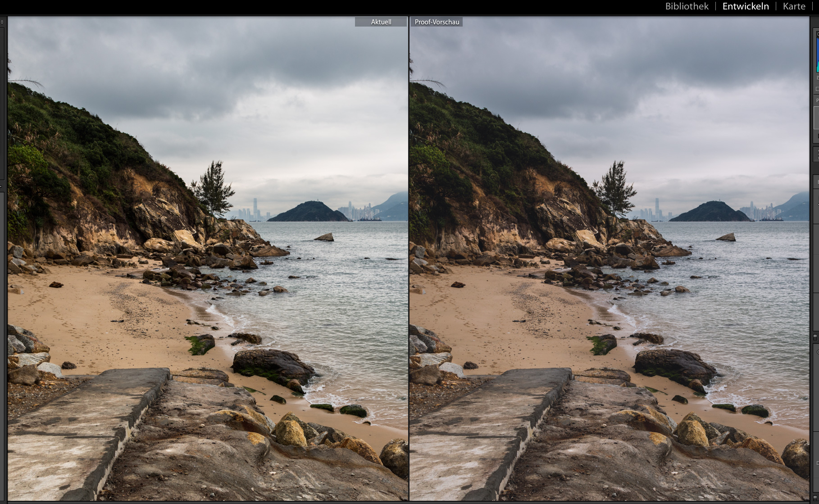Toggle the panel switch midway down right panel
The height and width of the screenshot is (504, 819).
pyautogui.click(x=815, y=337)
